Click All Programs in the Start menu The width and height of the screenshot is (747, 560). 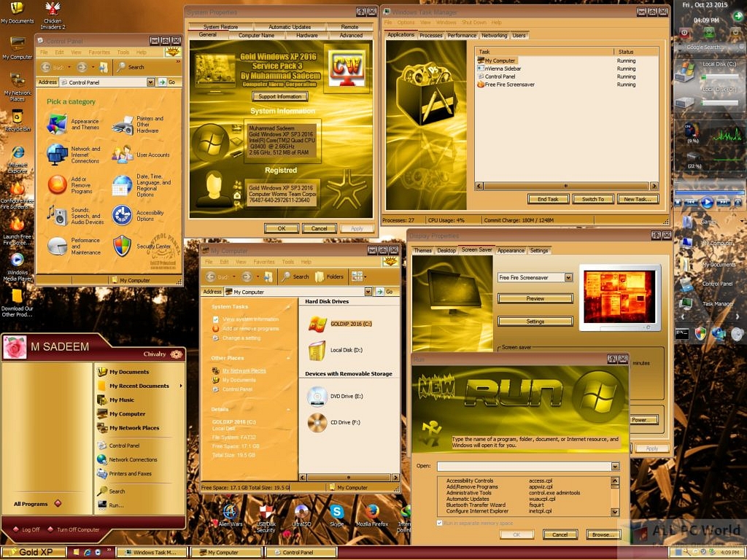(x=37, y=504)
